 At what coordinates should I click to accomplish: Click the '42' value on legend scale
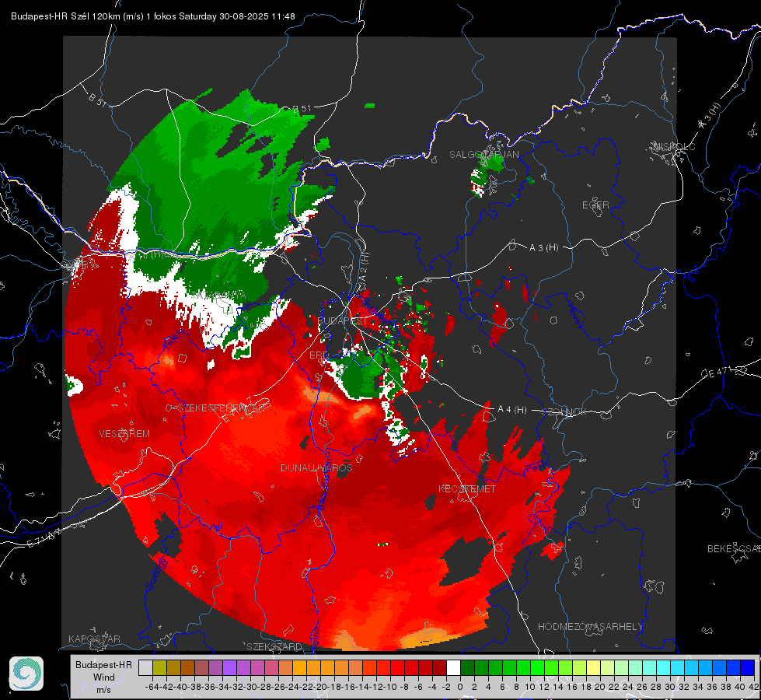point(754,687)
